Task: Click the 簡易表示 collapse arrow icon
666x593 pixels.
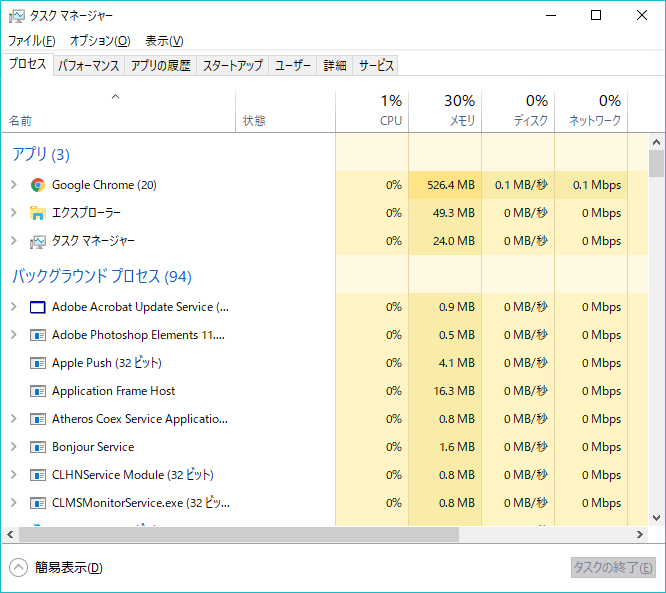Action: pyautogui.click(x=18, y=568)
